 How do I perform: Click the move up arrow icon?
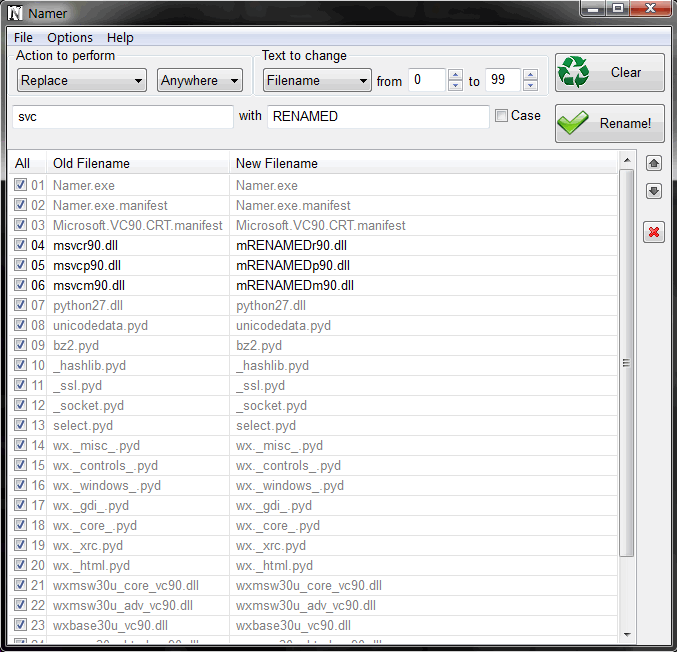point(654,163)
